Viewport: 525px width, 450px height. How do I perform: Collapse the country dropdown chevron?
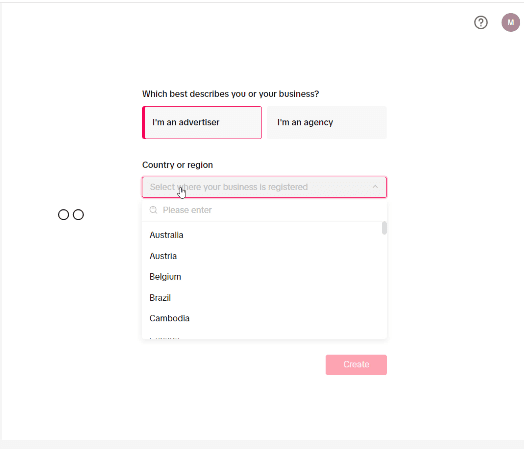click(x=375, y=187)
